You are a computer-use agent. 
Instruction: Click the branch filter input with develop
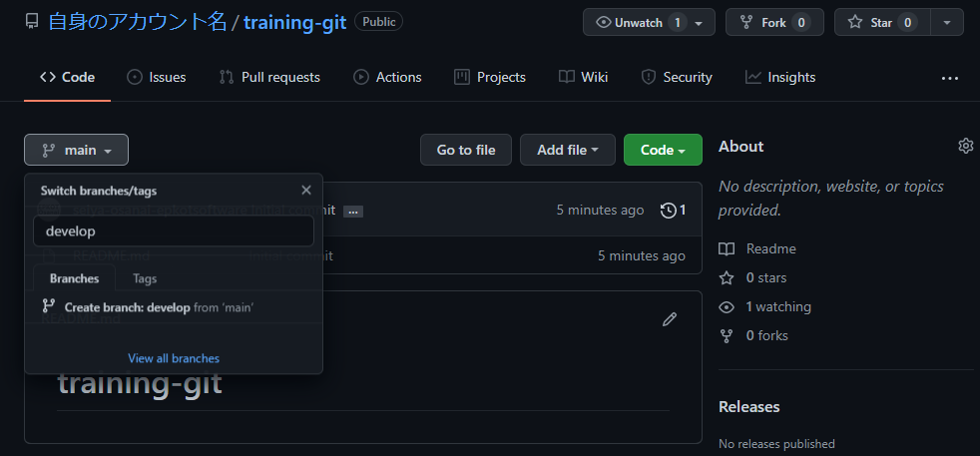coord(173,231)
